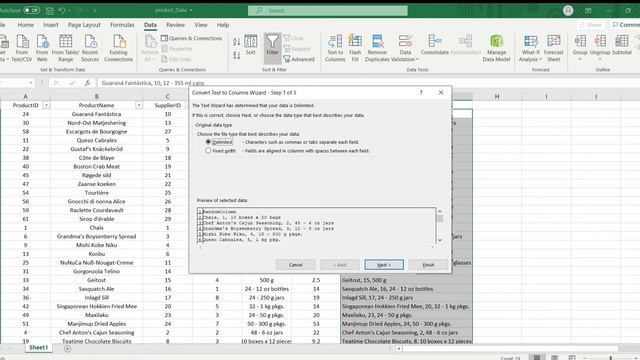Image resolution: width=640 pixels, height=360 pixels.
Task: Open Existing Connections
Action: pos(118,48)
